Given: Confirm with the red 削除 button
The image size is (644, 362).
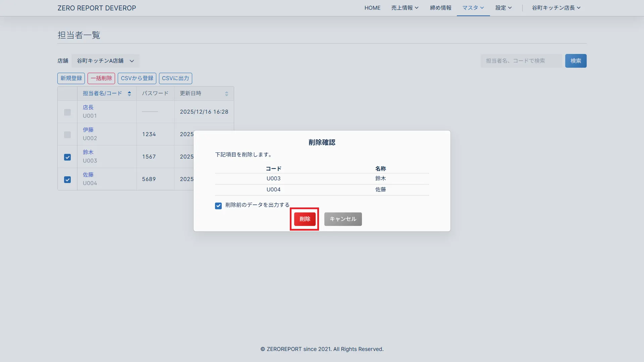Looking at the screenshot, I should [x=305, y=219].
